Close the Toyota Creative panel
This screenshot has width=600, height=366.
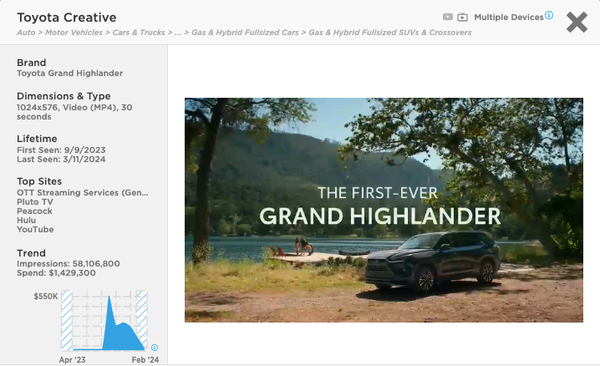pyautogui.click(x=577, y=22)
